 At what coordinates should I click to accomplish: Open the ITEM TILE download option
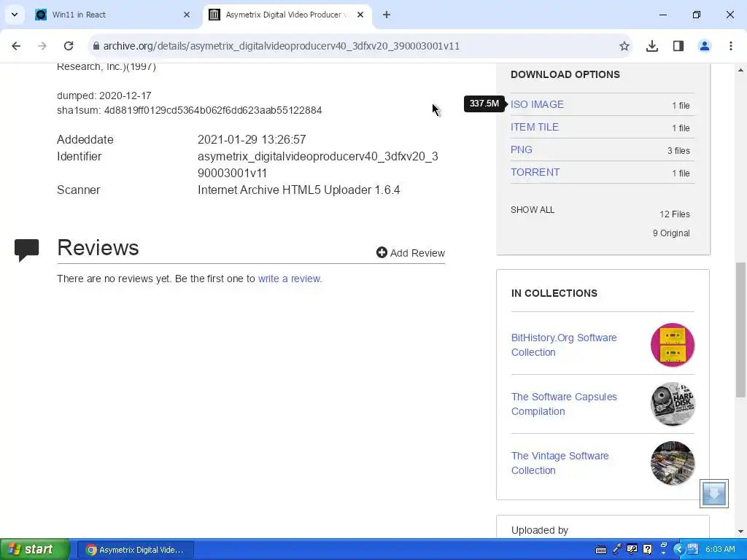tap(535, 127)
